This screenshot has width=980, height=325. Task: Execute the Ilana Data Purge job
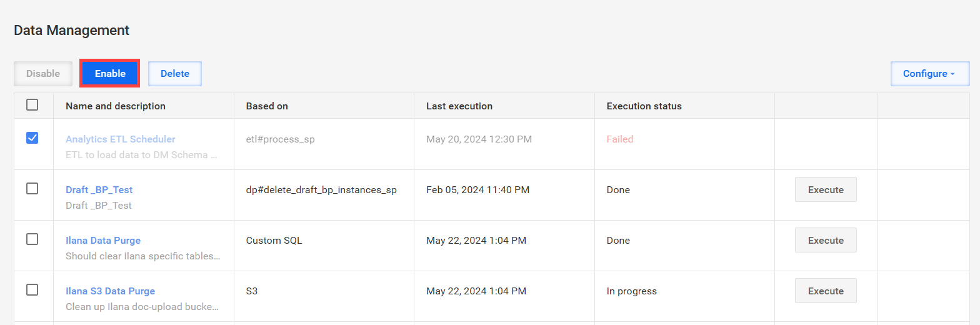click(826, 240)
